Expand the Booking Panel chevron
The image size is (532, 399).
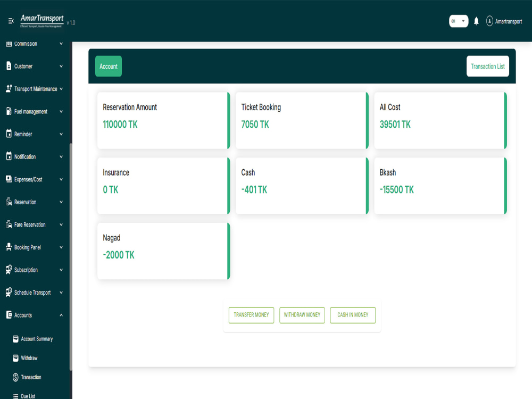[61, 247]
